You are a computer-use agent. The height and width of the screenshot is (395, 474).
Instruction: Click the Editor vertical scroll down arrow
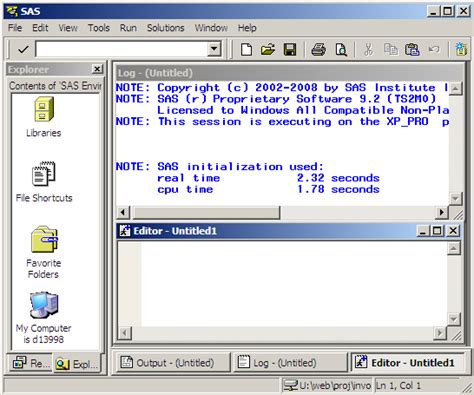[x=454, y=319]
